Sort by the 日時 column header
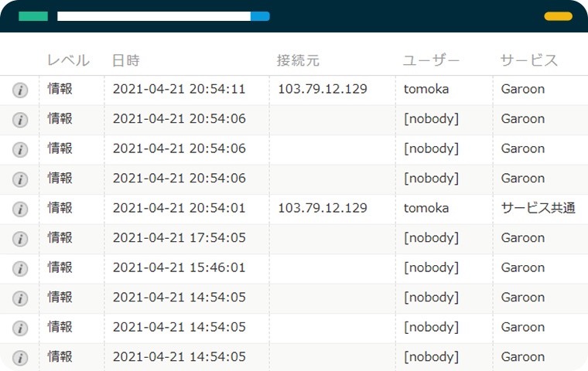 (126, 60)
